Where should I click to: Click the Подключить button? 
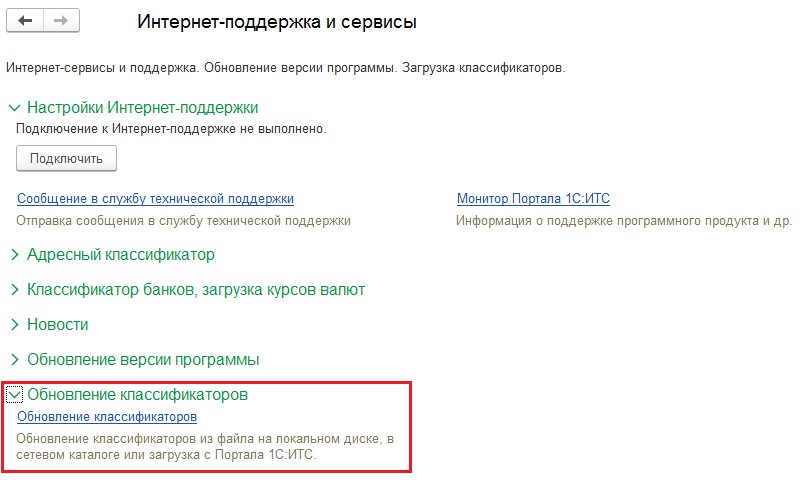pos(66,159)
